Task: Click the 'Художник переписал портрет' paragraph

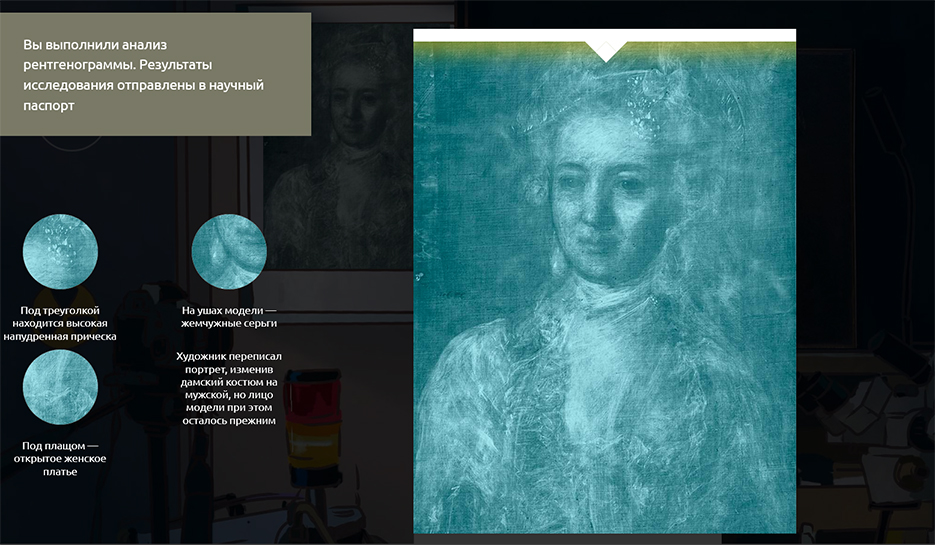Action: coord(229,388)
